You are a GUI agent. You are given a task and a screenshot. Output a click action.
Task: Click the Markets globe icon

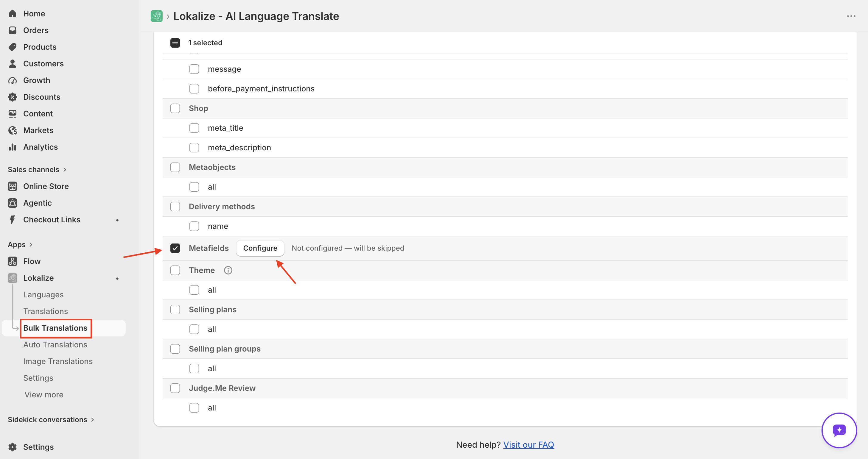(x=13, y=130)
